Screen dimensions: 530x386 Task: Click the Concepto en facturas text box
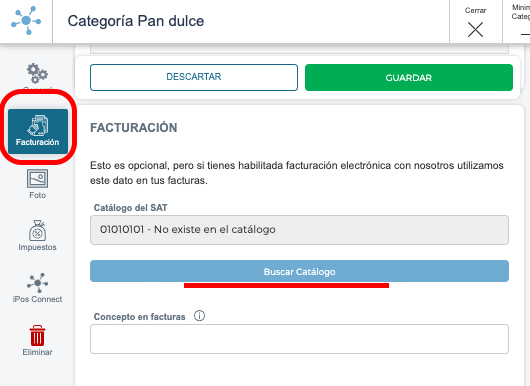(x=299, y=339)
